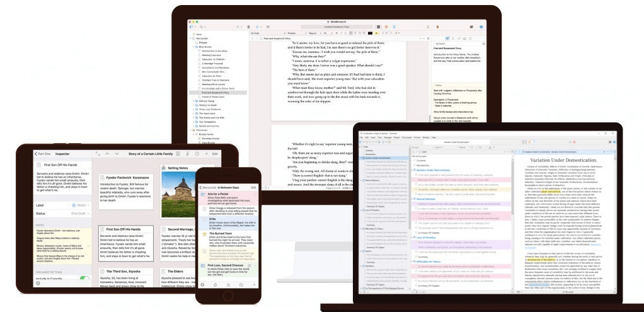Screen dimensions: 644x312
Task: Open the Status First Draft row on iPad
Action: [62, 214]
